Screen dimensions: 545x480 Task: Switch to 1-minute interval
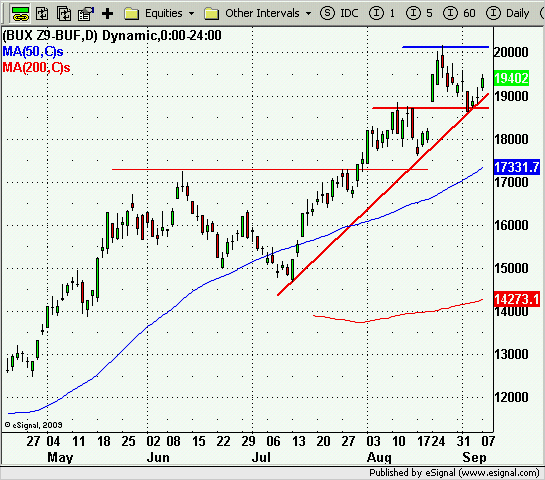[382, 13]
